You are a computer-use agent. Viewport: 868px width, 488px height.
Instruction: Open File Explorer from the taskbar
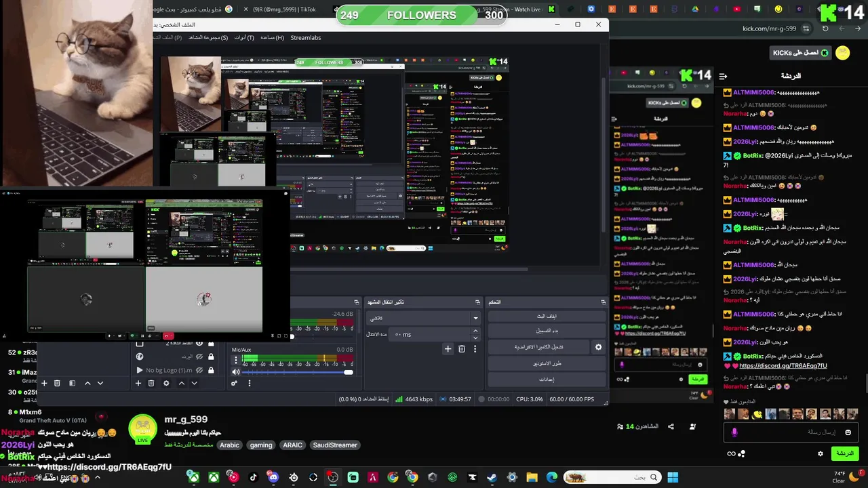coord(532,477)
